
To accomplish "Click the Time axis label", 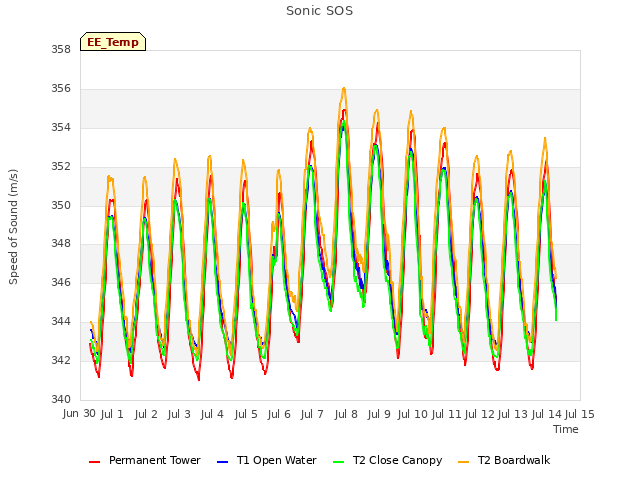I will (x=566, y=429).
